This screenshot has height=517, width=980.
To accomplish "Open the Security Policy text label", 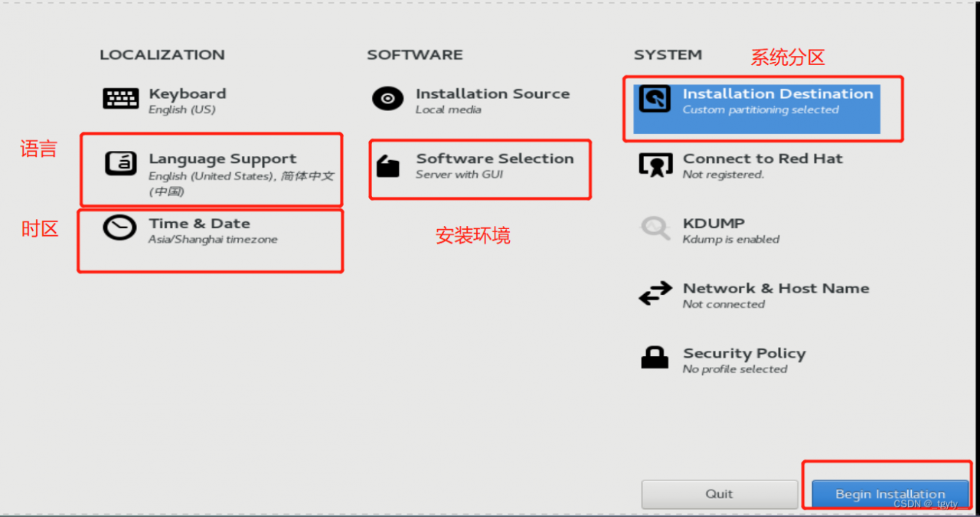I will pos(744,354).
